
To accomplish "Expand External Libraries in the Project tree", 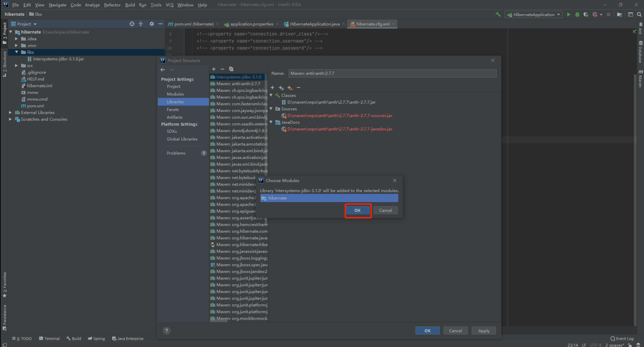I will [10, 113].
